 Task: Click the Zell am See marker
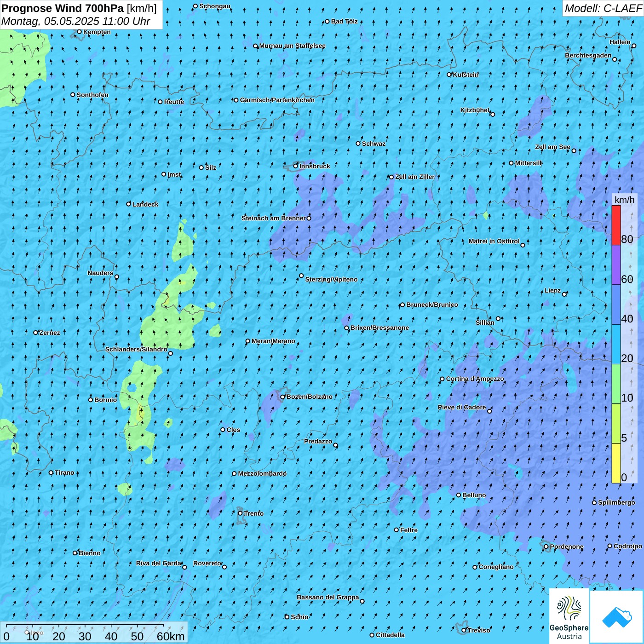[x=574, y=151]
